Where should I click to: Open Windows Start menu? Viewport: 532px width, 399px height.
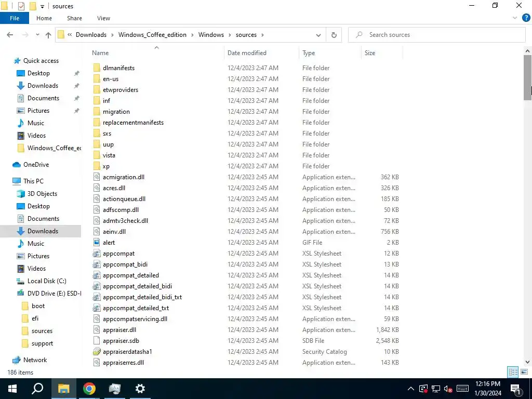(12, 389)
